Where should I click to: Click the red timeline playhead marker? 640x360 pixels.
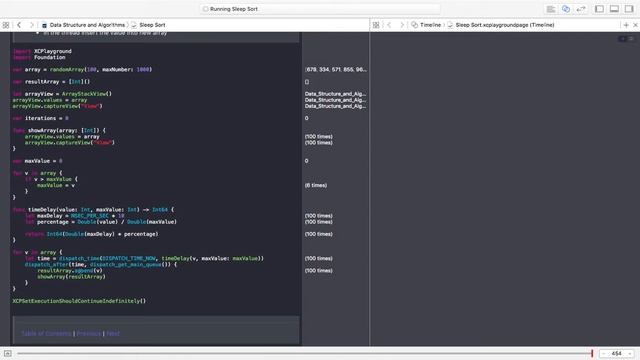[592, 353]
